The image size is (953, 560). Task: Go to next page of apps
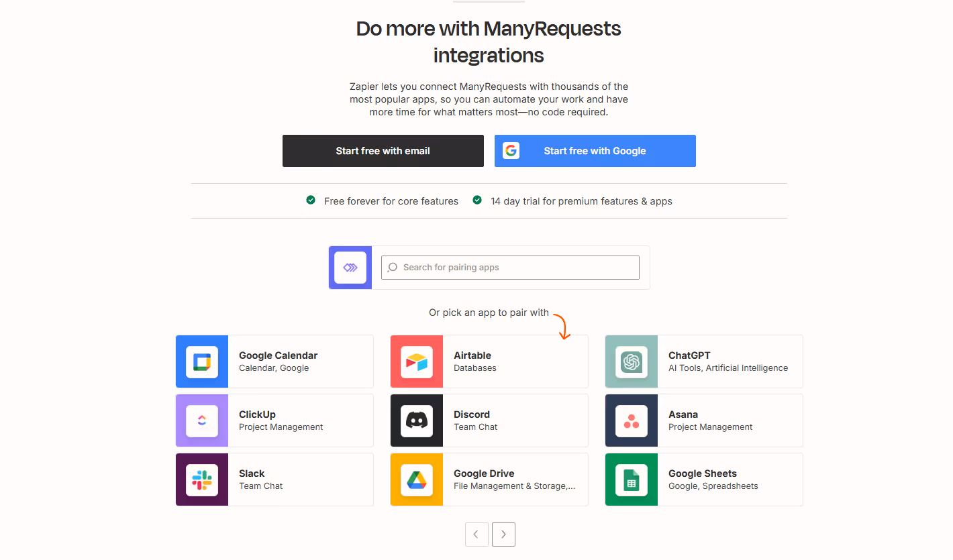coord(503,535)
